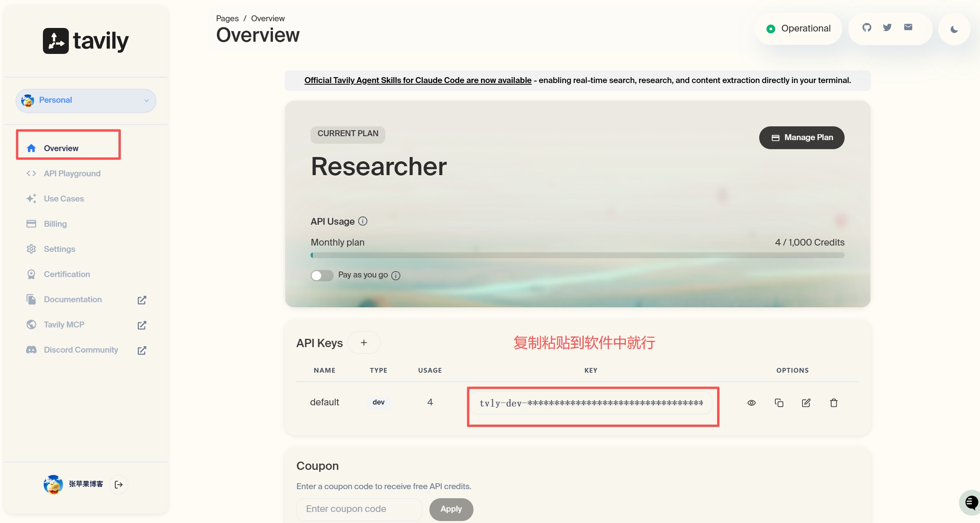This screenshot has height=523, width=980.
Task: Click the user avatar at sidebar bottom
Action: [53, 484]
